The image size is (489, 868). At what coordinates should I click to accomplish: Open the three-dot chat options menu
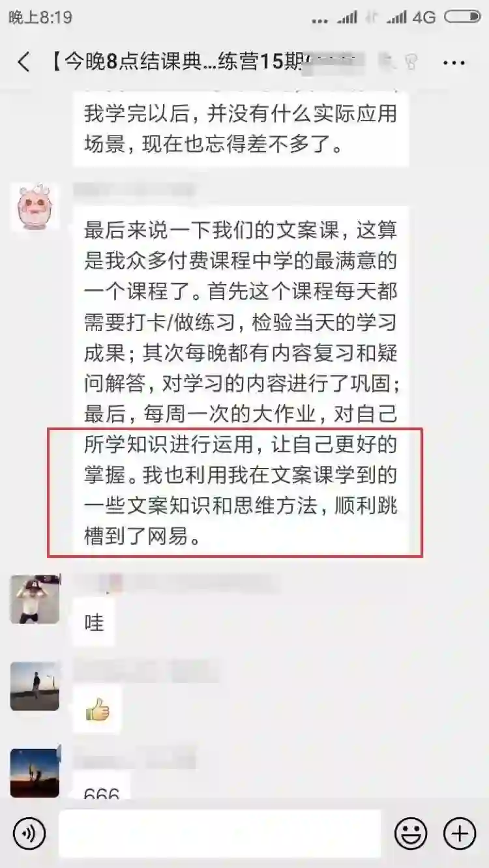453,63
